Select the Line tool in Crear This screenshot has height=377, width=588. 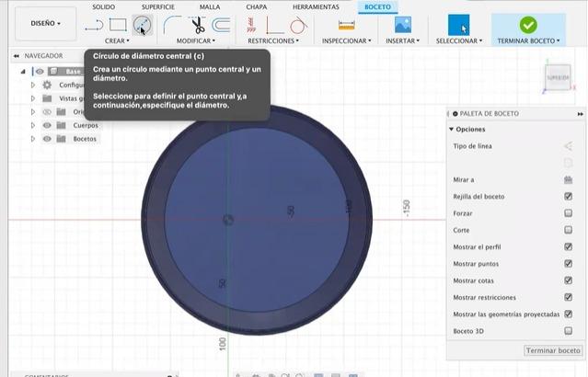coord(94,26)
